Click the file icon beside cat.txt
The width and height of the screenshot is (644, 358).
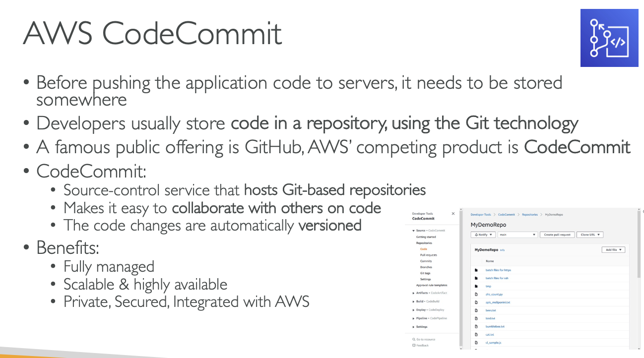tap(476, 335)
